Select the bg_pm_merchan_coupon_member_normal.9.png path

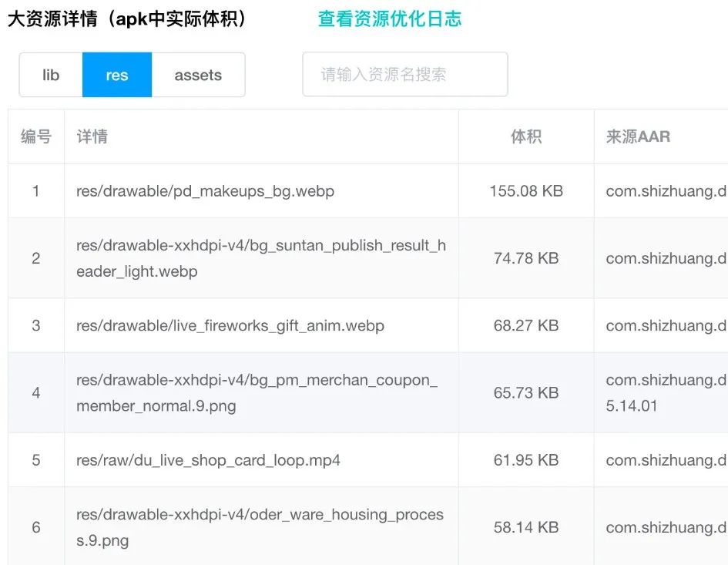[x=257, y=392]
